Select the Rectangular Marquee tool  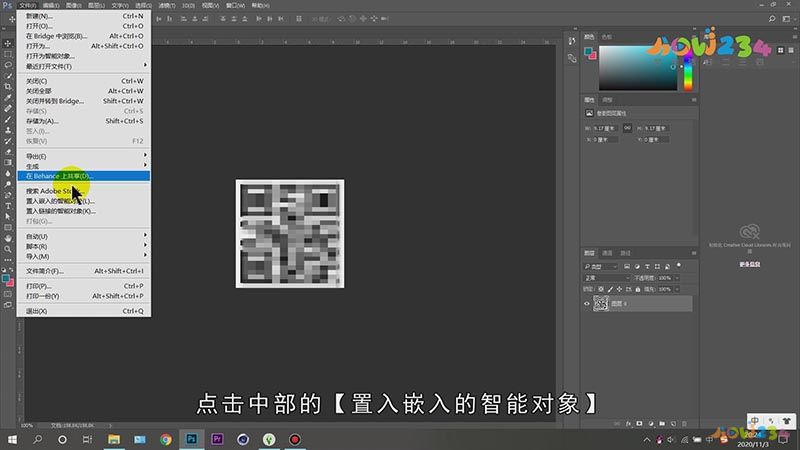click(8, 54)
